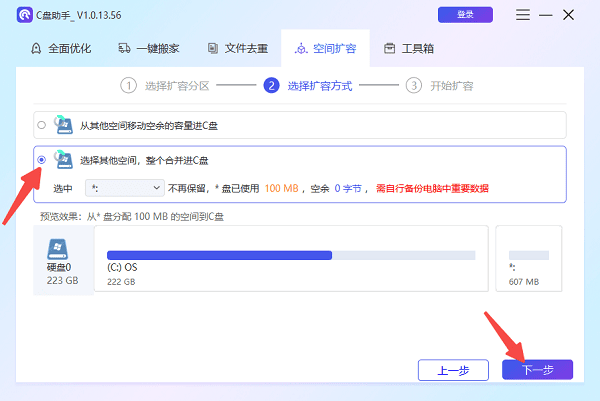Click the step 1 circle icon
Image resolution: width=600 pixels, height=401 pixels.
pyautogui.click(x=129, y=85)
